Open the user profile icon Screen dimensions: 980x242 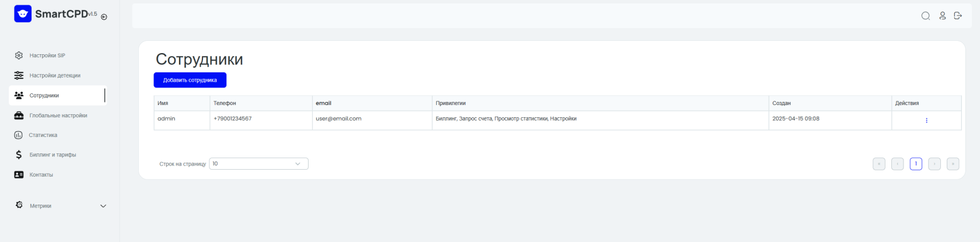coord(942,16)
